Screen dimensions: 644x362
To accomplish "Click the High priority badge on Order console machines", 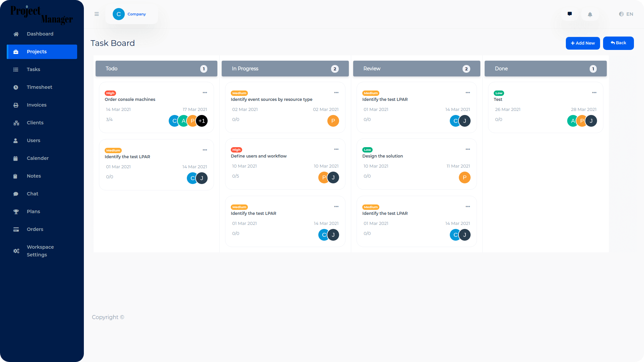I will point(110,93).
